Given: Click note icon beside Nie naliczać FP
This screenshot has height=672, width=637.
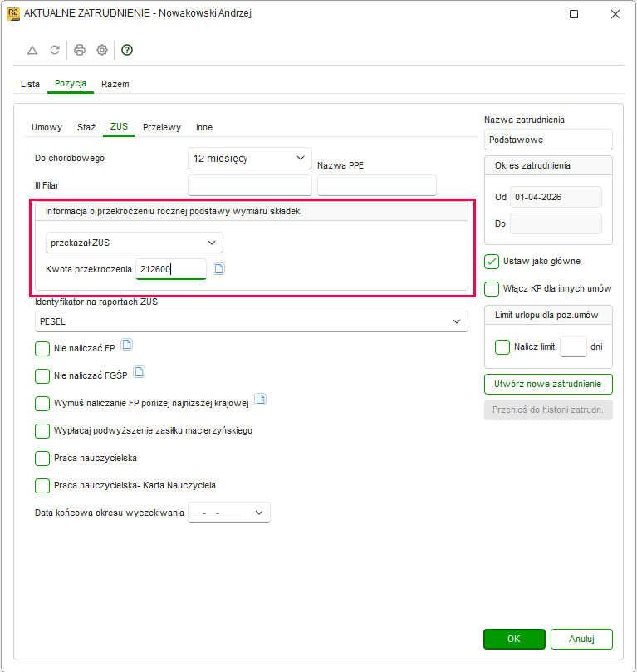Looking at the screenshot, I should pyautogui.click(x=126, y=345).
